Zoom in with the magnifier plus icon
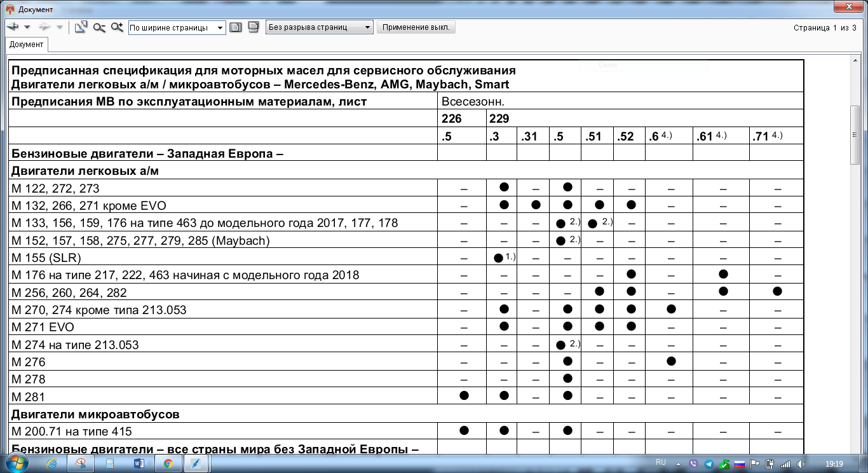This screenshot has height=473, width=868. [x=116, y=27]
